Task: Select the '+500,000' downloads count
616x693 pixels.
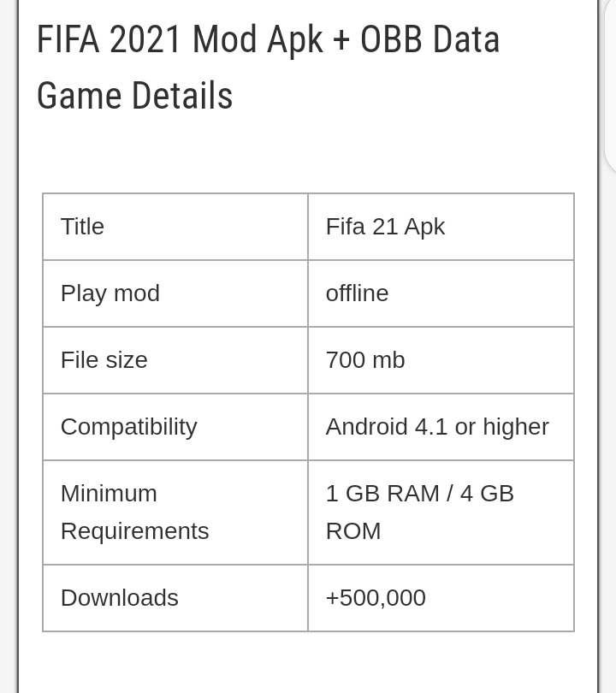Action: pos(375,598)
